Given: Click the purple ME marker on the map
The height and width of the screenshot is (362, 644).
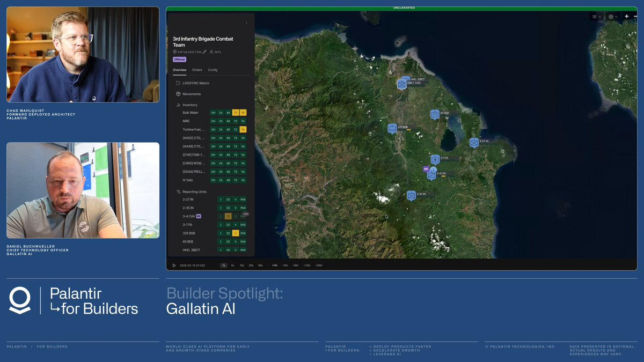Looking at the screenshot, I should point(426,168).
